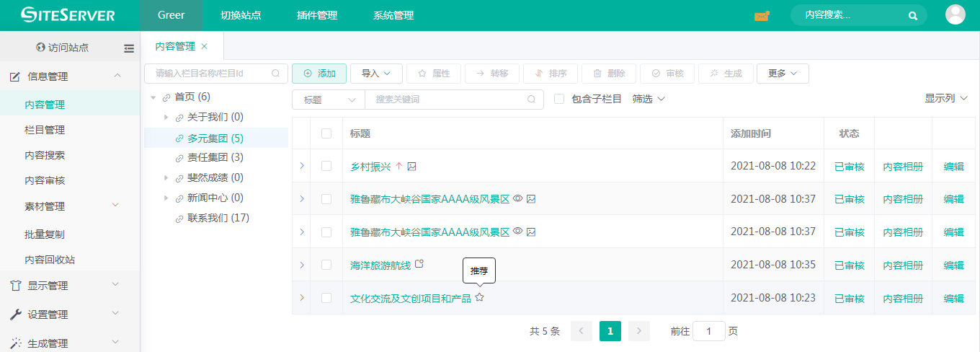Click the image icon next to 乡村振兴
Screen dimensions: 980x352
412,166
